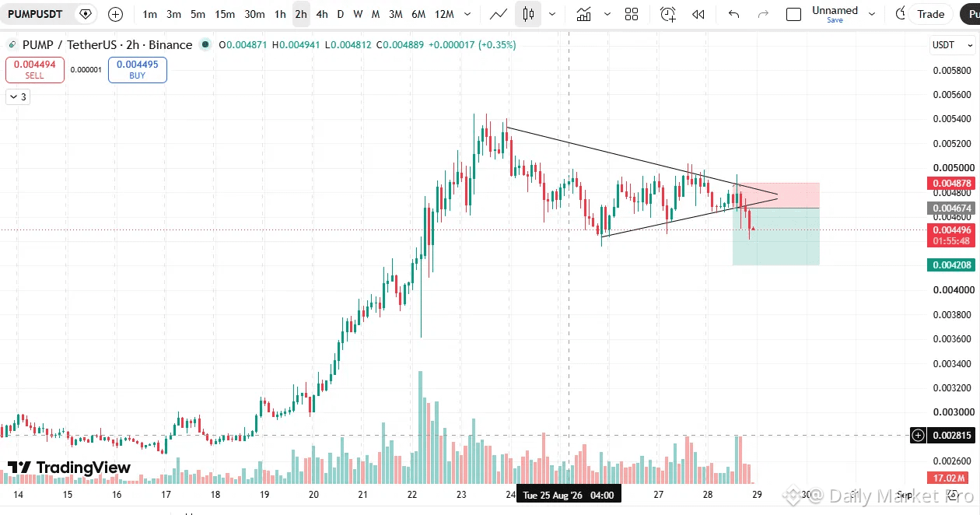Click the 0.000001 spread value
Viewport: 980px width, 515px height.
[x=86, y=70]
